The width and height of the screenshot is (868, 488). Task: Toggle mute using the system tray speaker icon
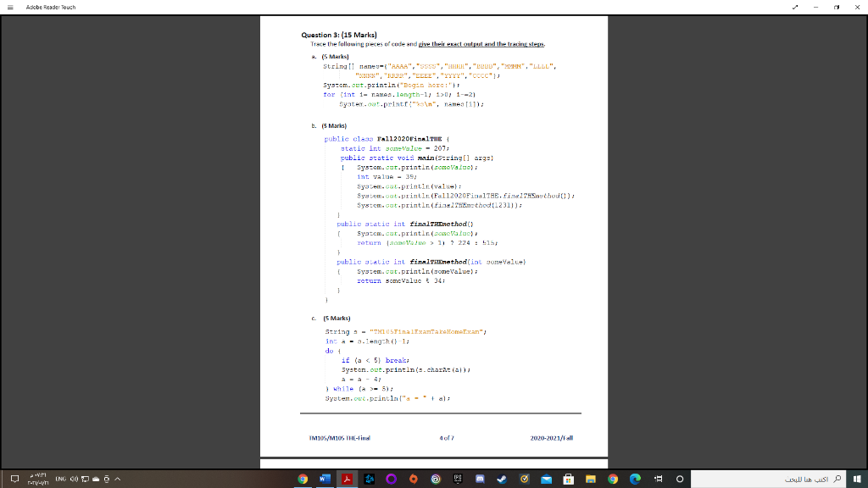[75, 479]
